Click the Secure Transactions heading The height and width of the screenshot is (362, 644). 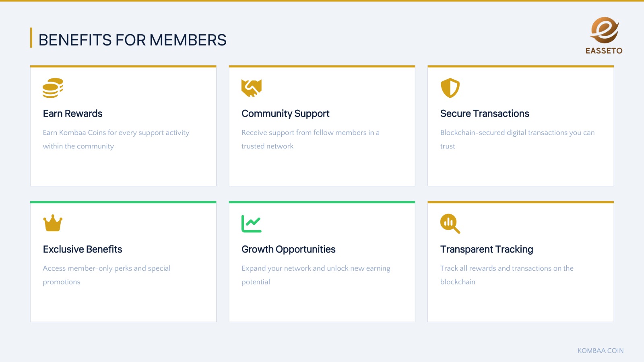[x=485, y=113]
